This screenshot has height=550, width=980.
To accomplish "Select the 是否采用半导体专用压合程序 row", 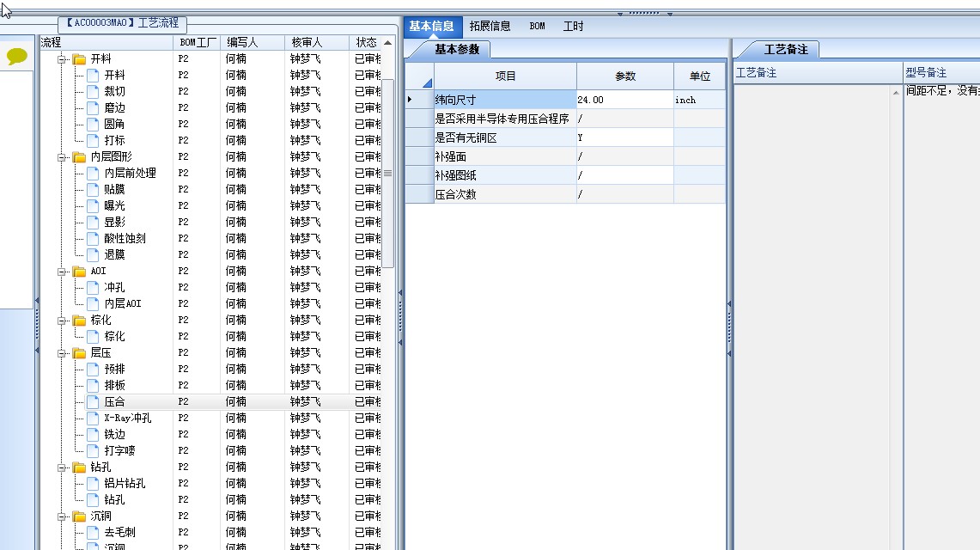I will pos(565,119).
